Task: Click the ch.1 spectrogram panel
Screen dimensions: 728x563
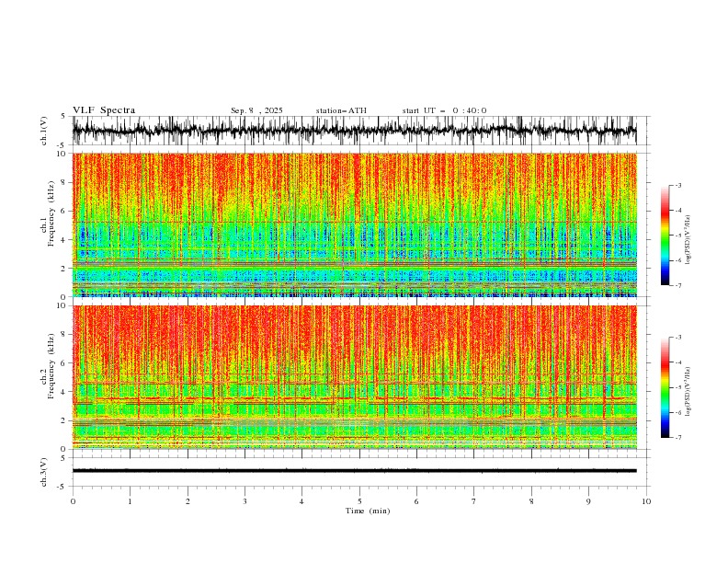Action: (355, 224)
